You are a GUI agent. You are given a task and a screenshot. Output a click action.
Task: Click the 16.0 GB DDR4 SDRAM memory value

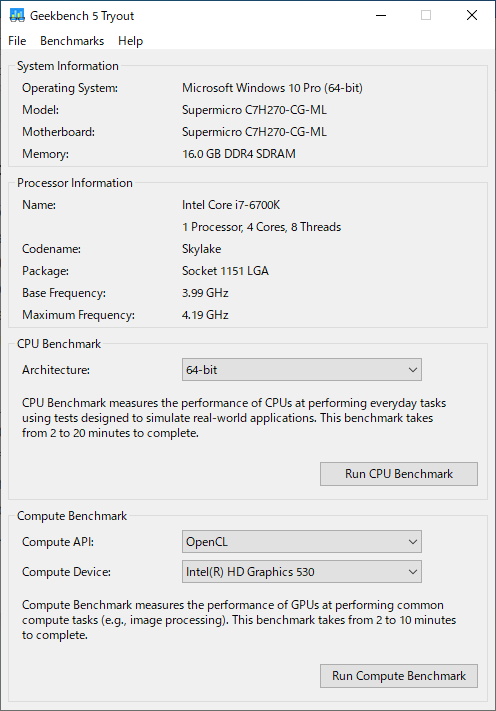[238, 154]
